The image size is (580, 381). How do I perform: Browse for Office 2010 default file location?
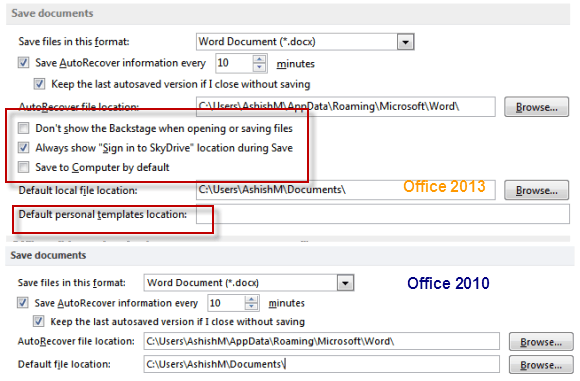click(x=541, y=365)
